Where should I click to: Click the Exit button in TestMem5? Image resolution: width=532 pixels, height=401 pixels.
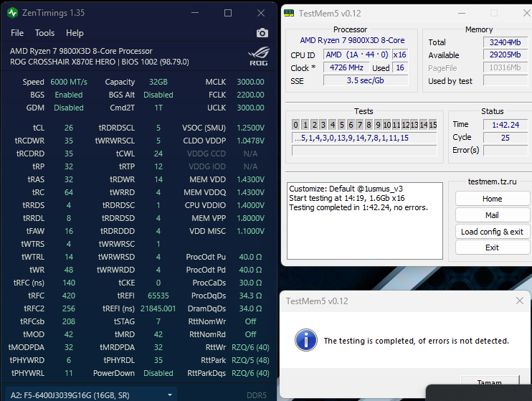pyautogui.click(x=492, y=247)
